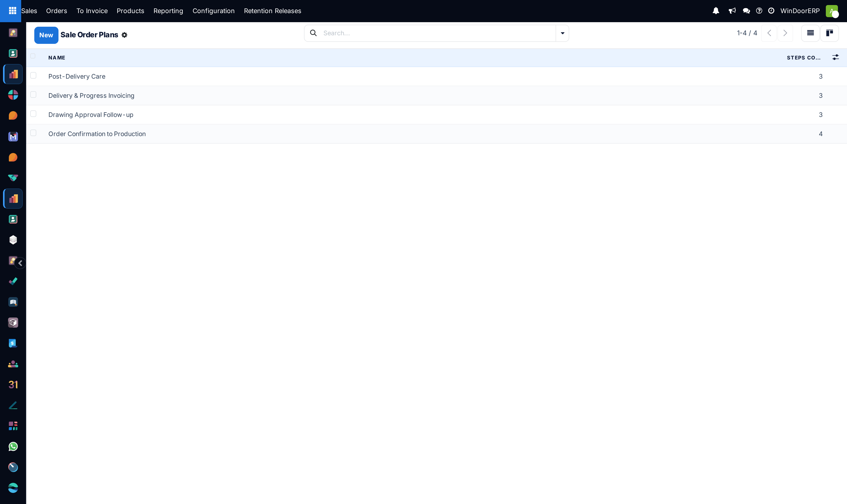Image resolution: width=847 pixels, height=504 pixels.
Task: Open the Post-Delivery Care plan
Action: click(x=77, y=76)
